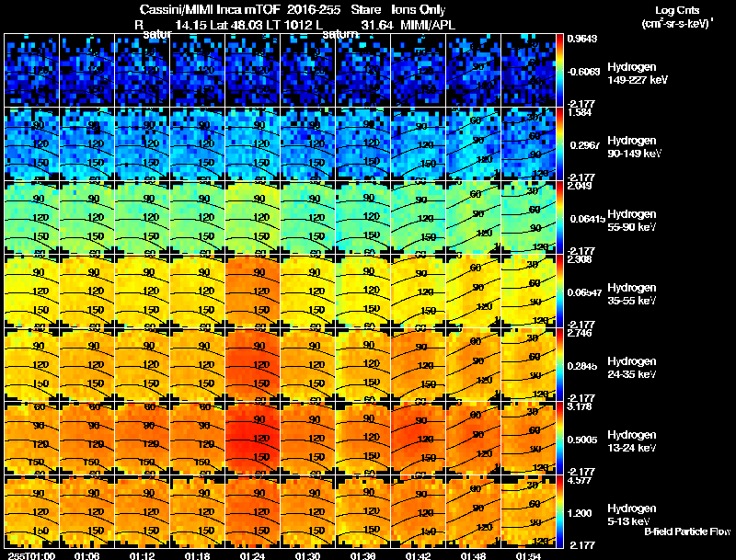Click the 01:54 time axis label
The image size is (736, 560).
click(x=528, y=555)
